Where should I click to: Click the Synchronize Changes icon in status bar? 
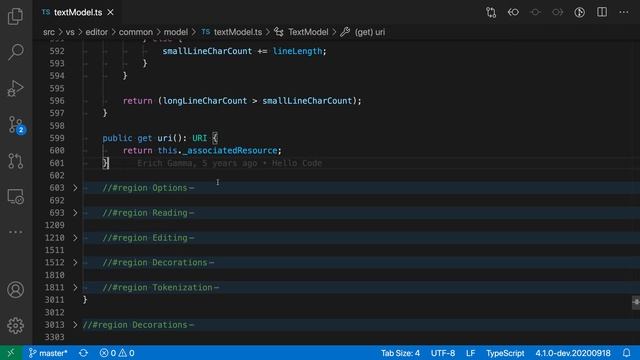(x=83, y=353)
